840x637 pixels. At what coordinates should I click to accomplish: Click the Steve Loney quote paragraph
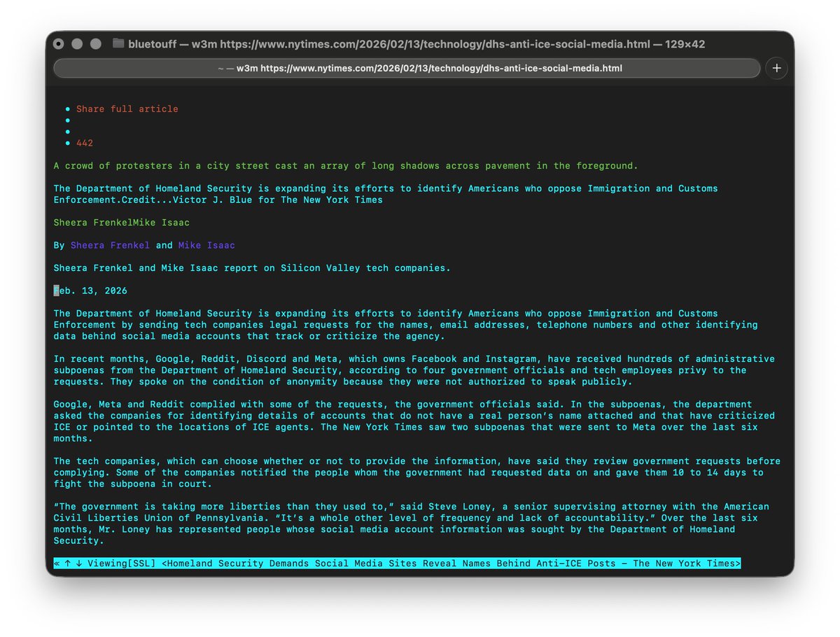(x=412, y=524)
